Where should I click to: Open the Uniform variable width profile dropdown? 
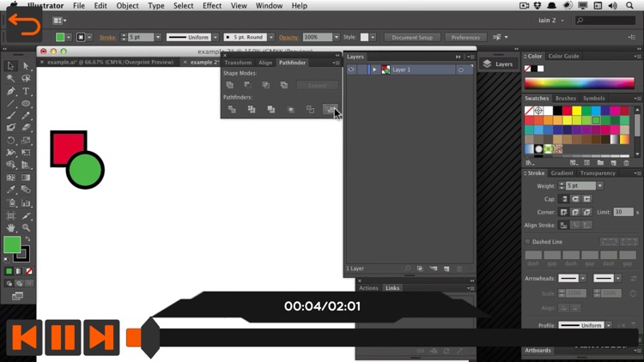coord(216,38)
